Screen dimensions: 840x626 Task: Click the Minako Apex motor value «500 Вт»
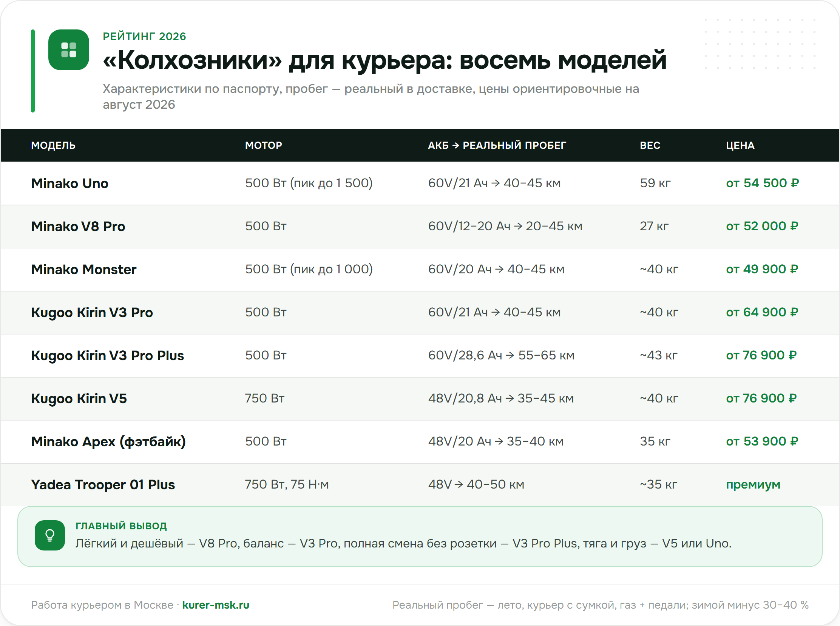266,441
